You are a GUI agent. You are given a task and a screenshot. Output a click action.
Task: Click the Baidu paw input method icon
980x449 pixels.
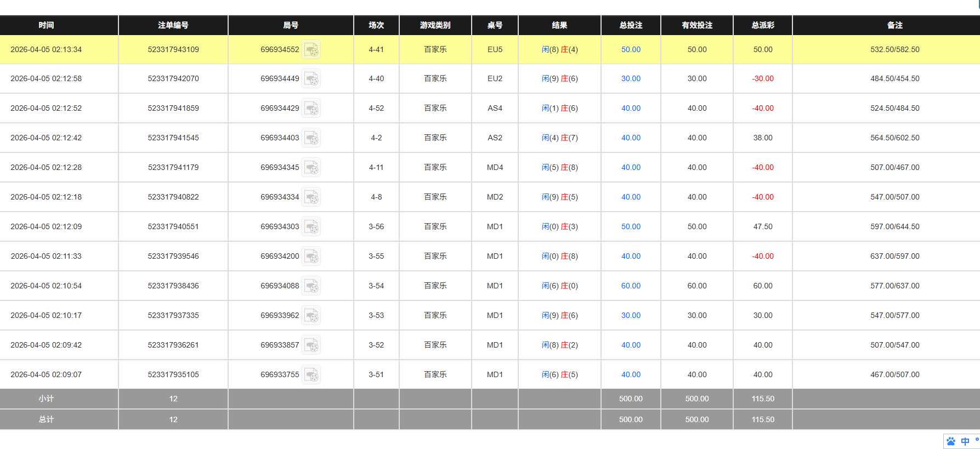pos(951,441)
